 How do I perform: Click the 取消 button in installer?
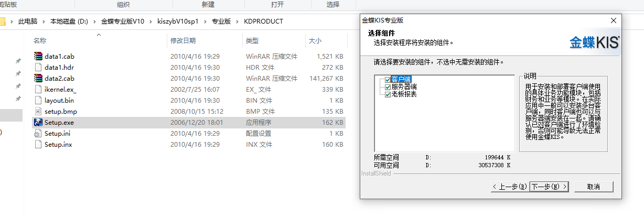[x=593, y=187]
